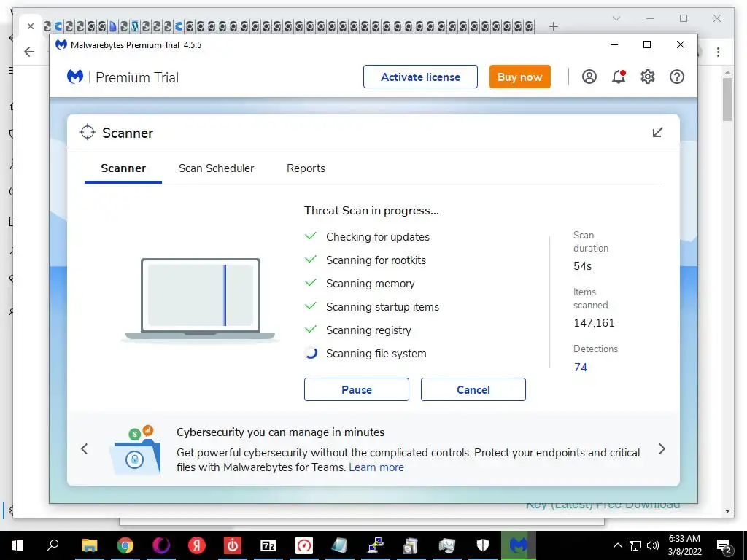View the 74 detections count
This screenshot has width=747, height=560.
click(x=580, y=367)
